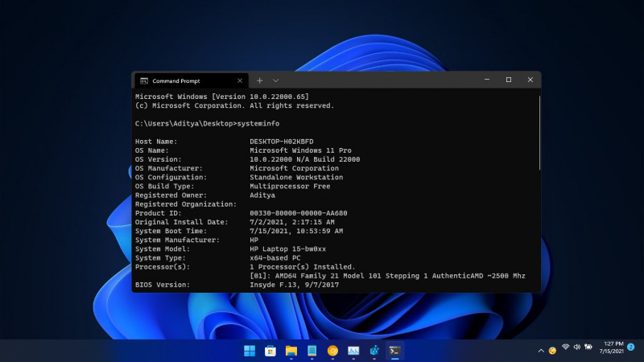Image resolution: width=644 pixels, height=362 pixels.
Task: Click the Windows Terminal icon on the taskbar
Action: [394, 351]
